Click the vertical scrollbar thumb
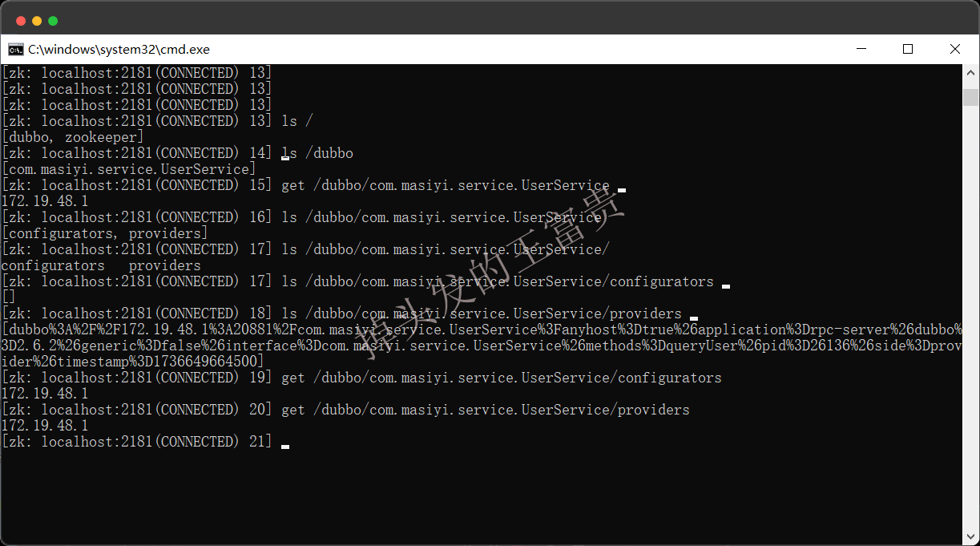This screenshot has width=980, height=546. [970, 97]
